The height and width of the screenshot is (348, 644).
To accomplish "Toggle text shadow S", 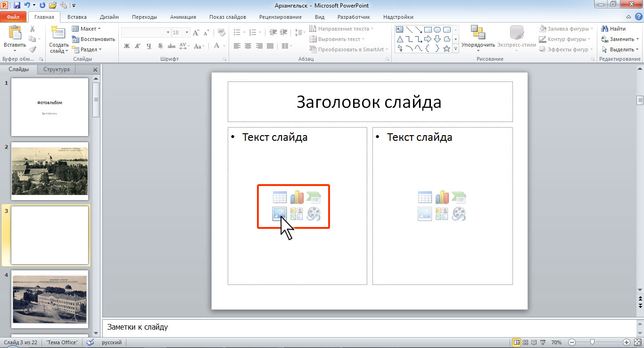I will pos(160,46).
